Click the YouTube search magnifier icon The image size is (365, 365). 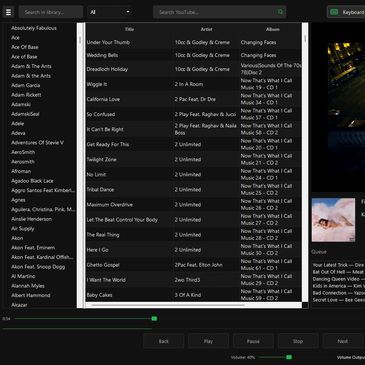(x=280, y=12)
